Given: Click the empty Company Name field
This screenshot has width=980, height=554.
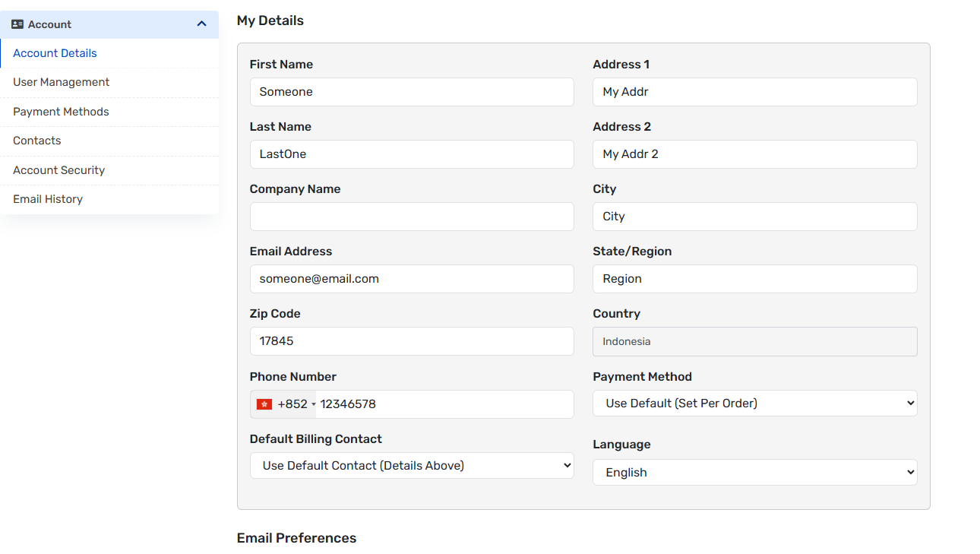Looking at the screenshot, I should (x=412, y=217).
